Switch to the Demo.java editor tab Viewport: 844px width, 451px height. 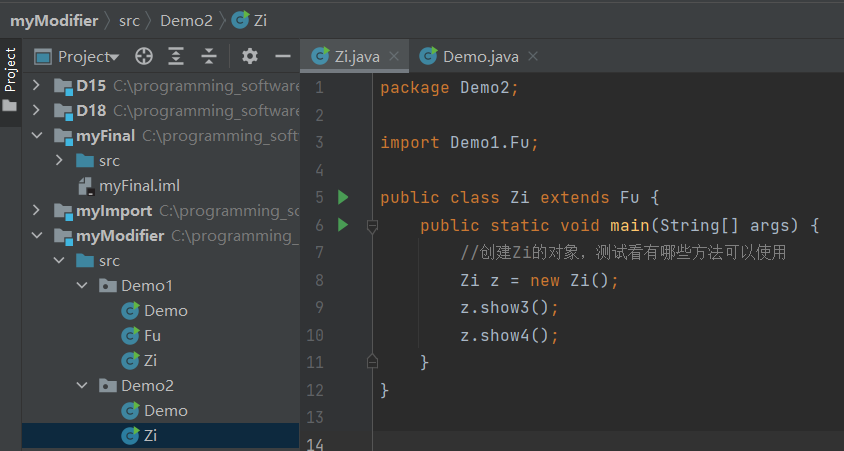(x=481, y=57)
